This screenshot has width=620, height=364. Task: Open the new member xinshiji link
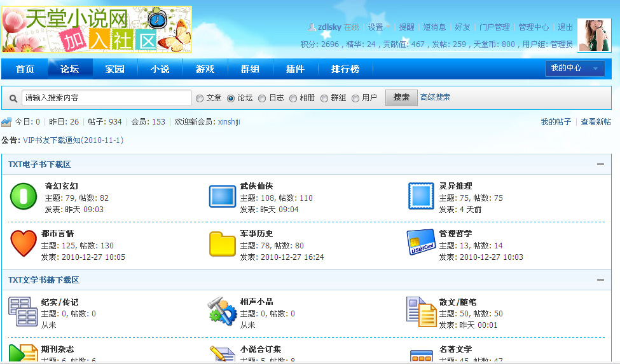pos(229,121)
